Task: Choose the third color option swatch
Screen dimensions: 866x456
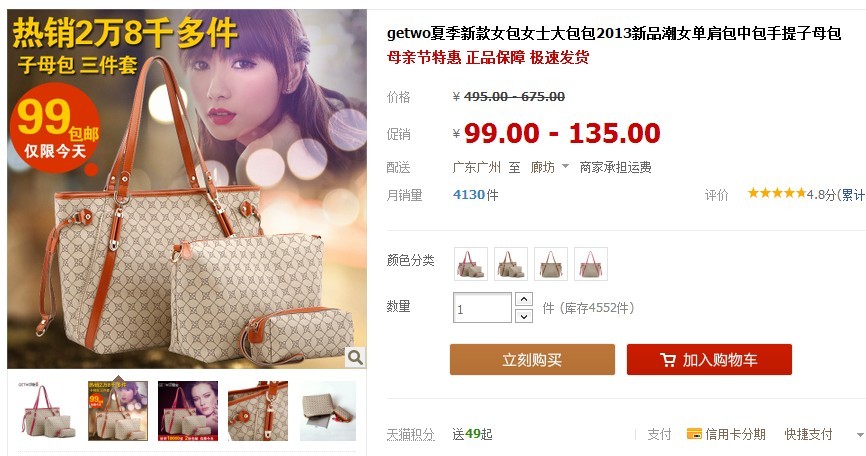Action: [551, 264]
